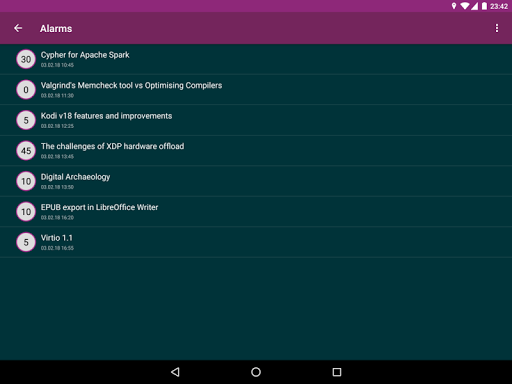Tap the 0-minute badge for Valgrind's Memcheck
The height and width of the screenshot is (384, 512).
point(26,90)
